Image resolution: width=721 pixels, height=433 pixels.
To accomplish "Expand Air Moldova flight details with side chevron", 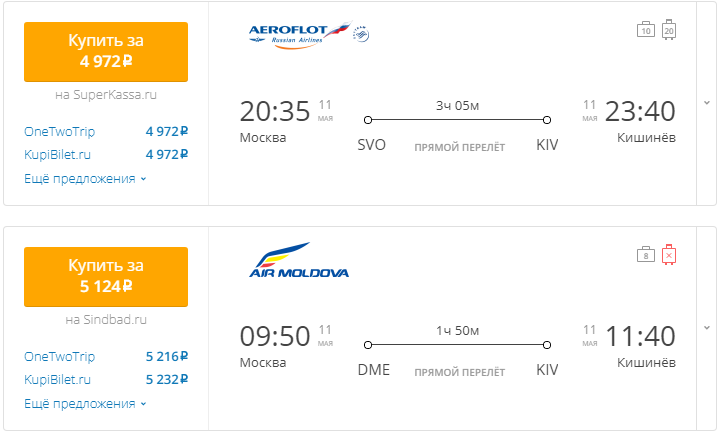I will (707, 328).
